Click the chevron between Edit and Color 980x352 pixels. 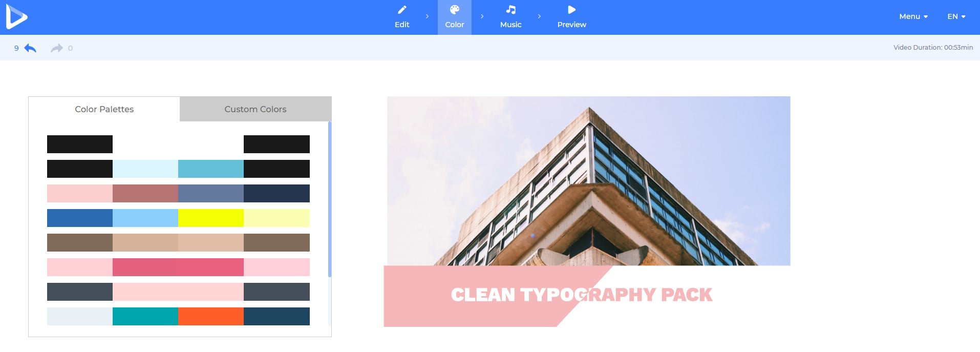[427, 16]
